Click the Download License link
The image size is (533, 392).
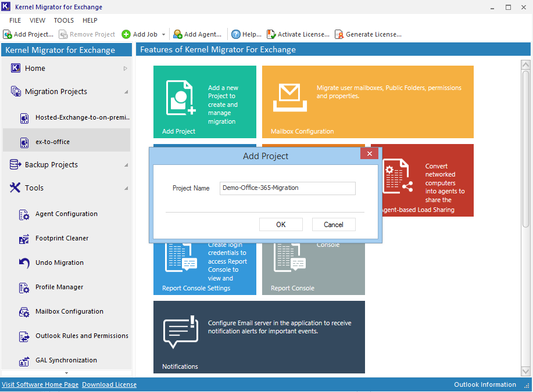[109, 384]
